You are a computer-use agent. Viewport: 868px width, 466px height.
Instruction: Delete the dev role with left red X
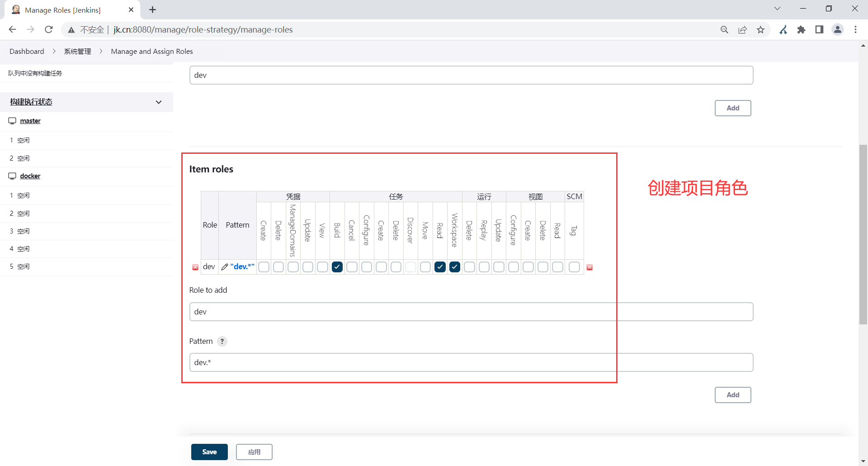coord(195,267)
